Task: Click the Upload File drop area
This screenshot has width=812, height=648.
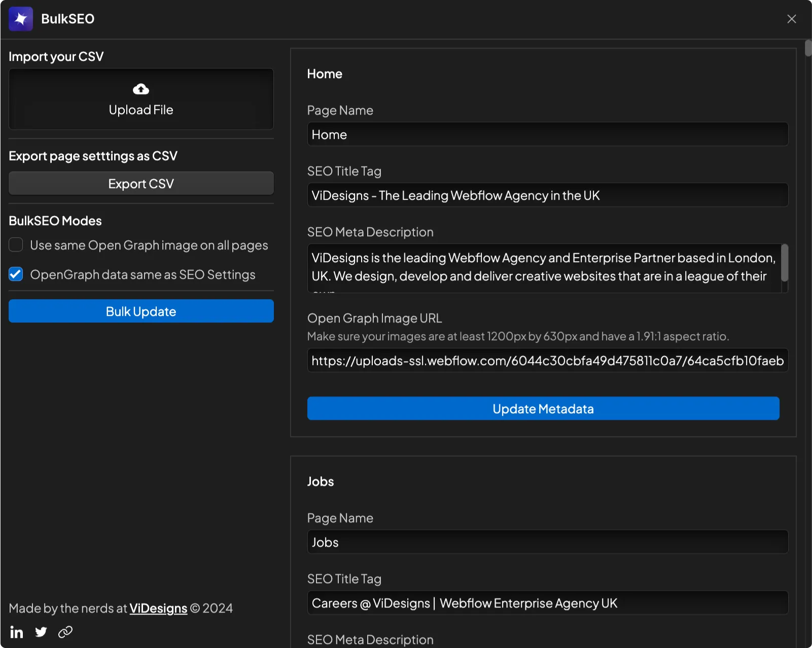Action: (141, 99)
